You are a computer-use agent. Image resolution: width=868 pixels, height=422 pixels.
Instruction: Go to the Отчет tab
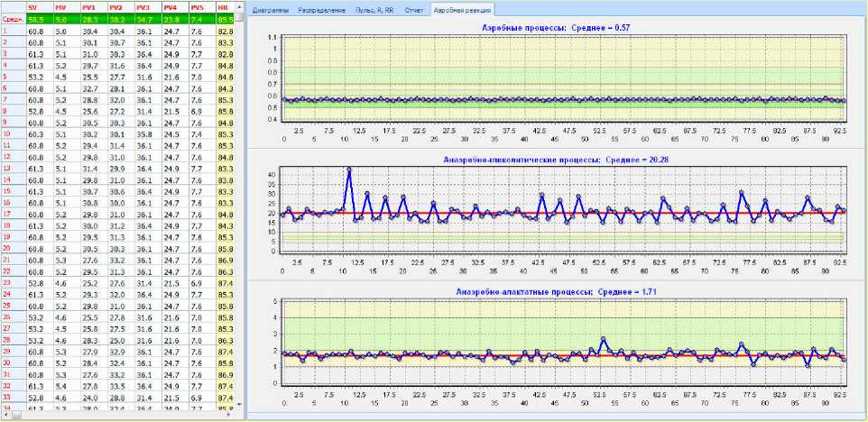click(414, 9)
